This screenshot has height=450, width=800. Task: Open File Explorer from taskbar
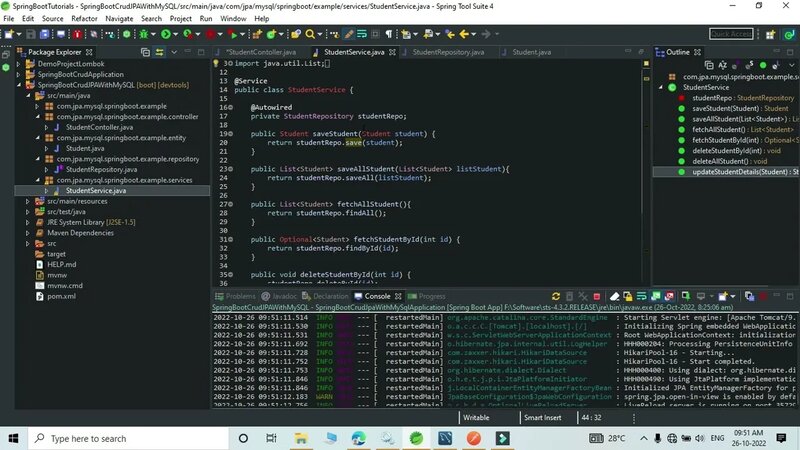[x=301, y=438]
